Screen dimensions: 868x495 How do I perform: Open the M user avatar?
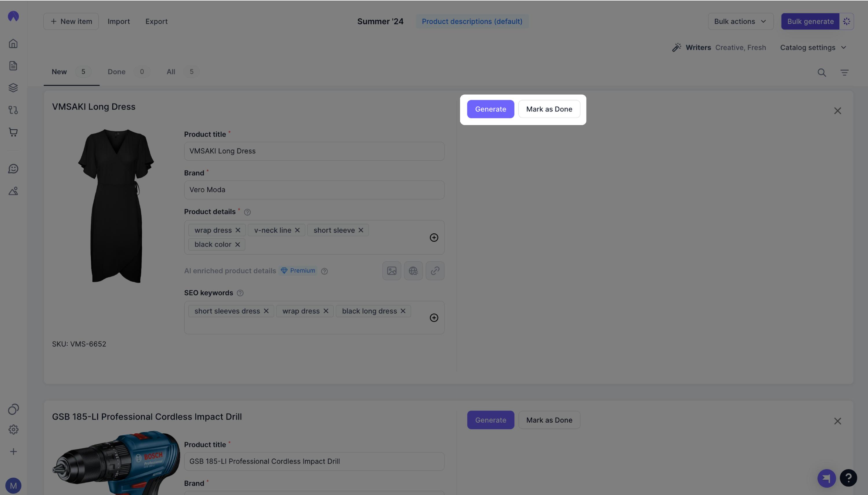coord(13,485)
